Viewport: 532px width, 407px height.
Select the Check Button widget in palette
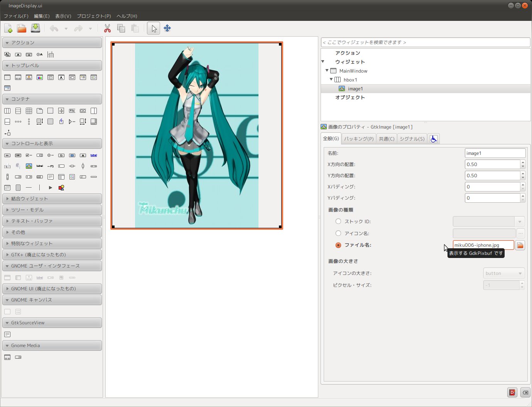click(29, 155)
